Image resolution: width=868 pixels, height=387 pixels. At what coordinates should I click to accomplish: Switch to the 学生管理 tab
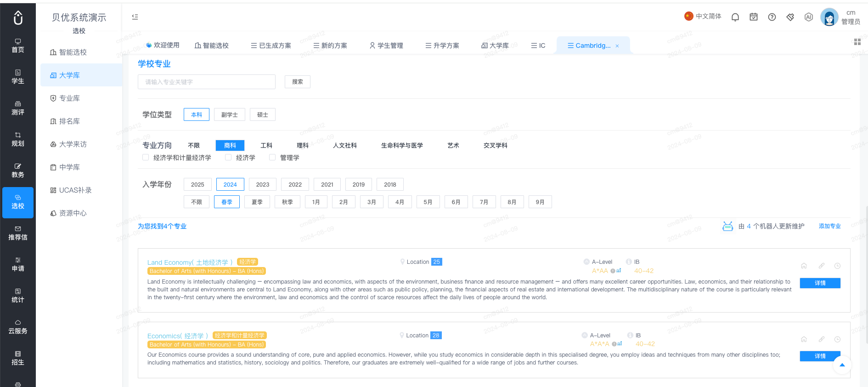coord(386,46)
